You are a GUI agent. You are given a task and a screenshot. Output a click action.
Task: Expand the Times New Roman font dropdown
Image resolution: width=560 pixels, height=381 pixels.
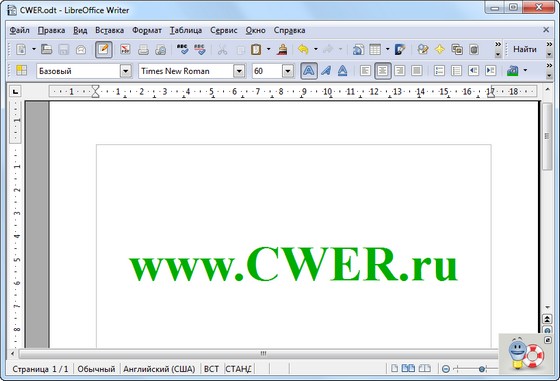click(239, 71)
